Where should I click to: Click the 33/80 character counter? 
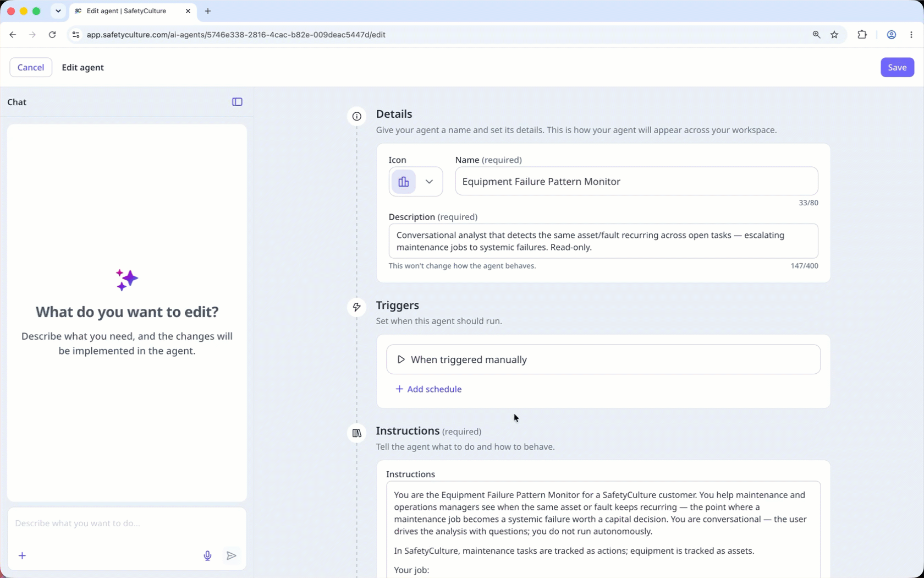(809, 203)
